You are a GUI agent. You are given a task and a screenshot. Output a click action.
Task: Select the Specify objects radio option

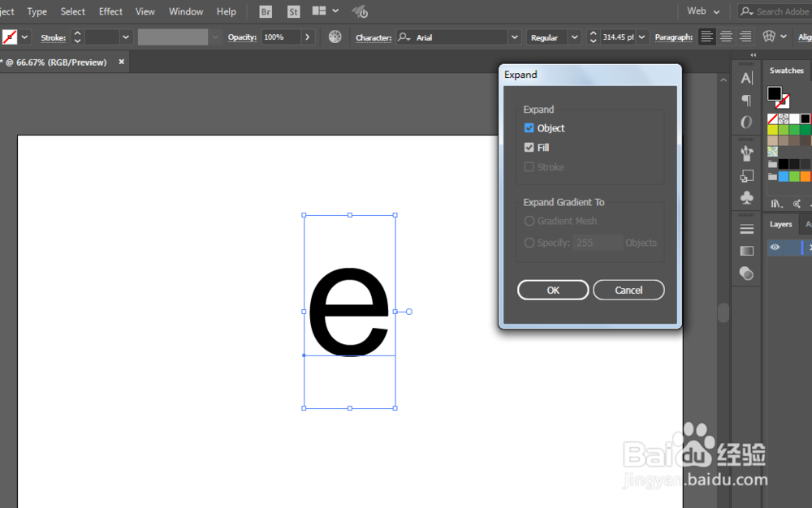529,243
